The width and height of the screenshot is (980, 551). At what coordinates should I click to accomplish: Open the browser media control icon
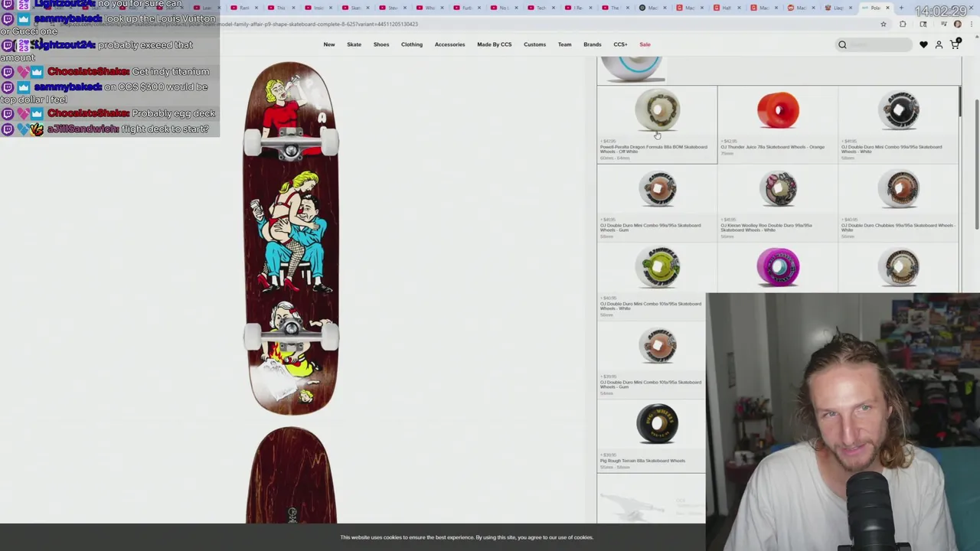(944, 24)
